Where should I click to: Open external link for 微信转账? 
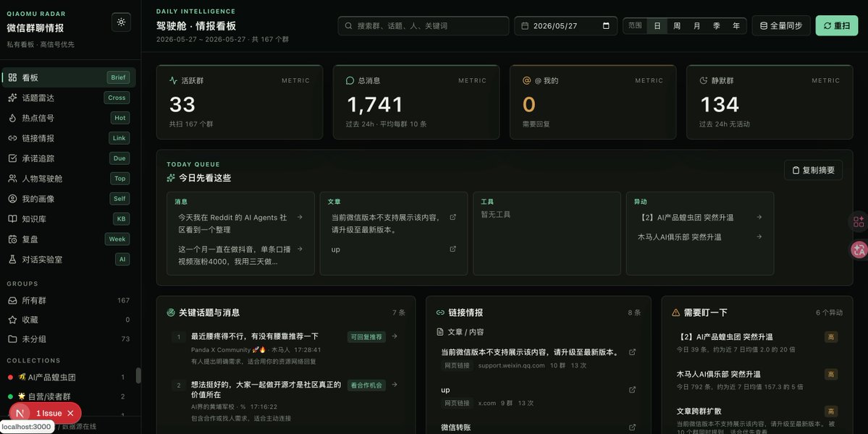coord(632,427)
